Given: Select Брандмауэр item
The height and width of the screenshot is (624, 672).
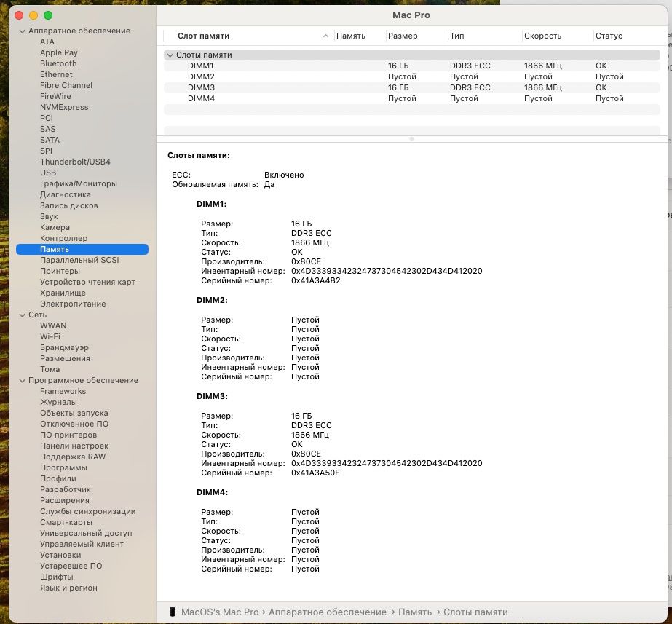Looking at the screenshot, I should click(64, 347).
